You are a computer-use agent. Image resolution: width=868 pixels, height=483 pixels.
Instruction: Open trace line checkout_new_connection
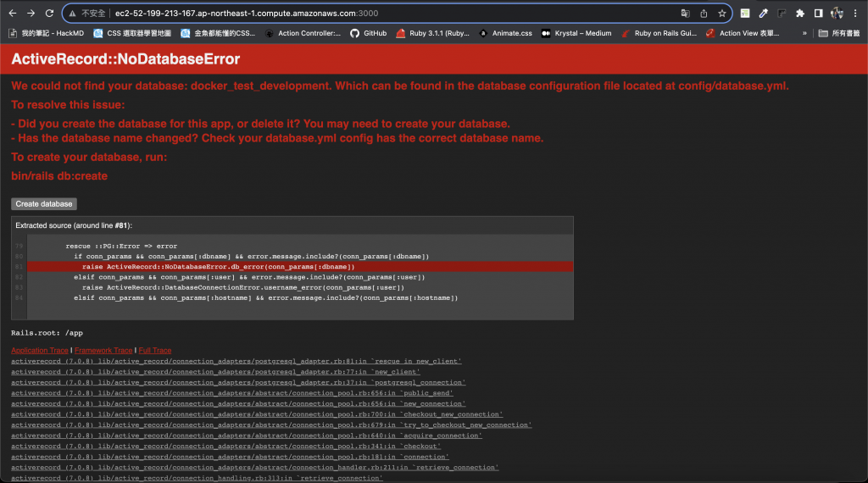tap(257, 414)
